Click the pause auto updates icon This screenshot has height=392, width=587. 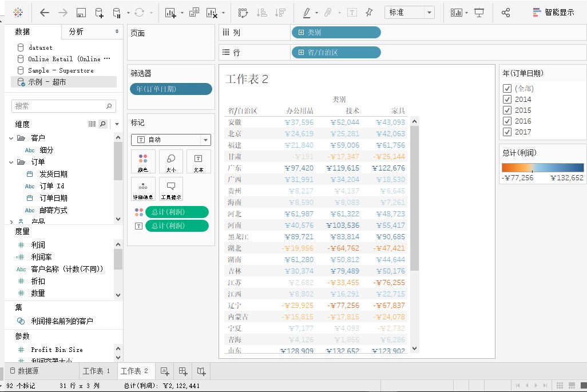(x=116, y=13)
